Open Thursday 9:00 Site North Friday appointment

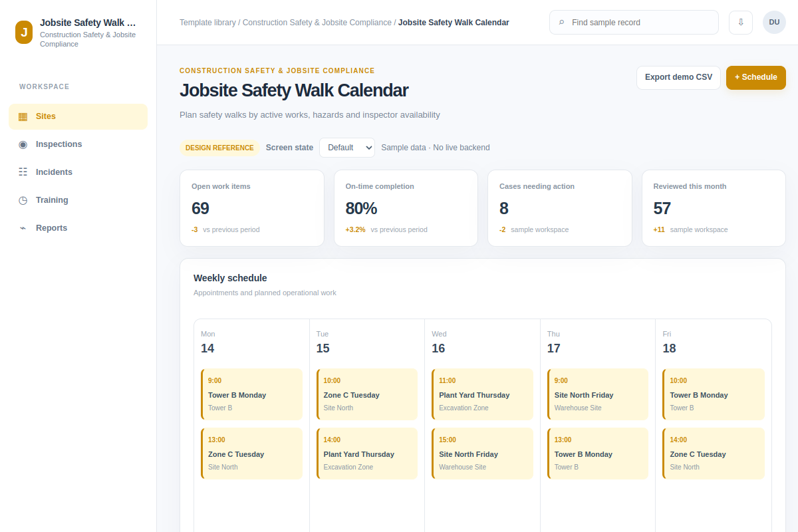pyautogui.click(x=598, y=394)
